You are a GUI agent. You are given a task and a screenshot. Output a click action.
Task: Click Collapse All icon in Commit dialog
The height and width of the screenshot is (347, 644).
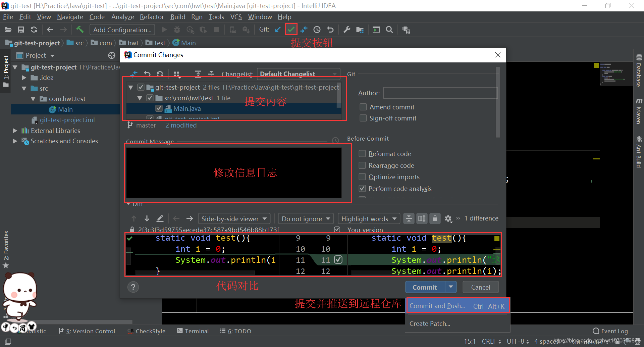(x=211, y=73)
